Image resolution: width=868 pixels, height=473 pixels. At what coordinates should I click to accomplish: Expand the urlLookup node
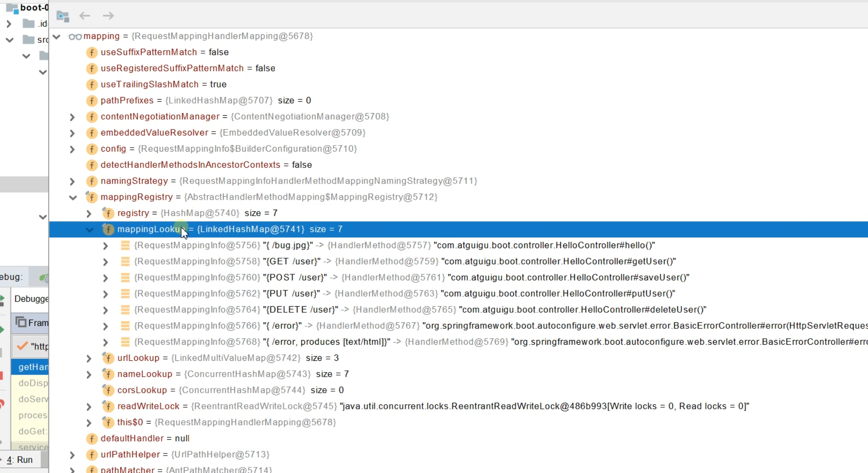tap(89, 359)
